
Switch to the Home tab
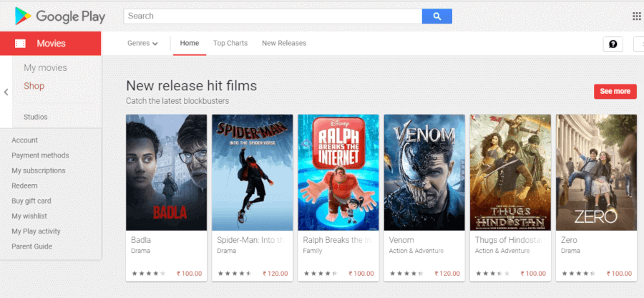tap(190, 43)
